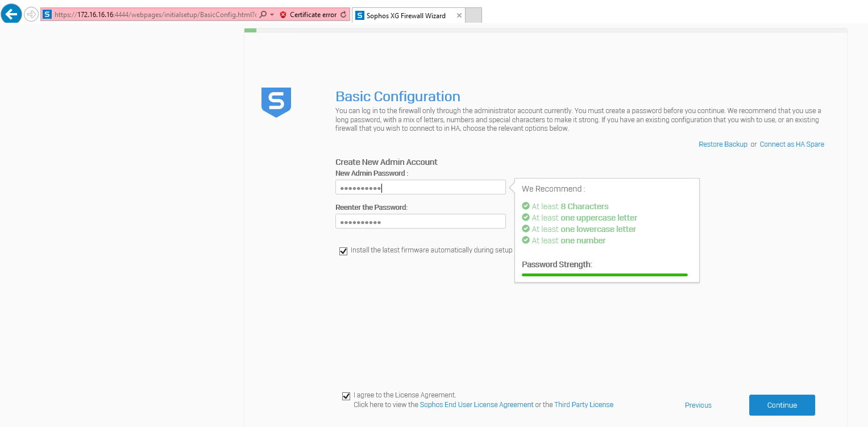Go to the Previous wizard step
The height and width of the screenshot is (427, 868).
click(698, 405)
